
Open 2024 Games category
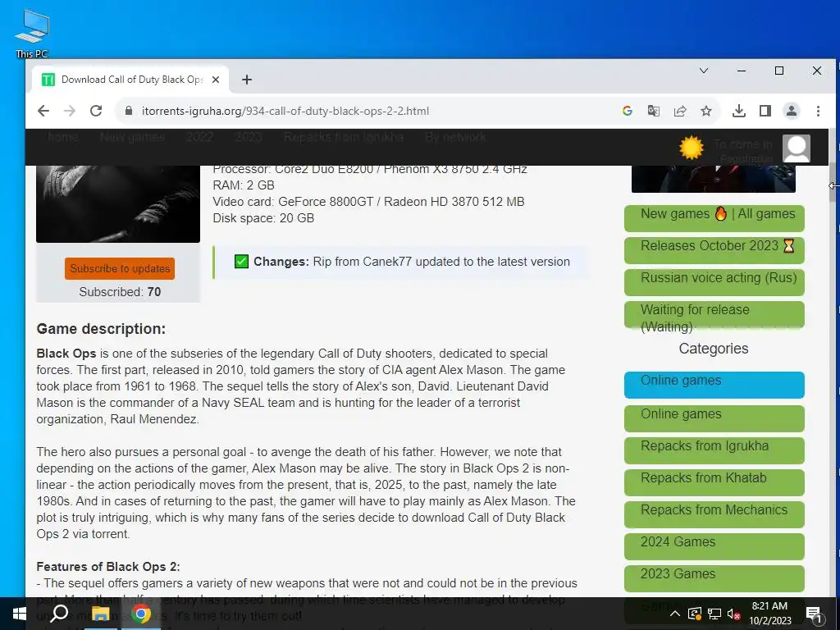714,546
